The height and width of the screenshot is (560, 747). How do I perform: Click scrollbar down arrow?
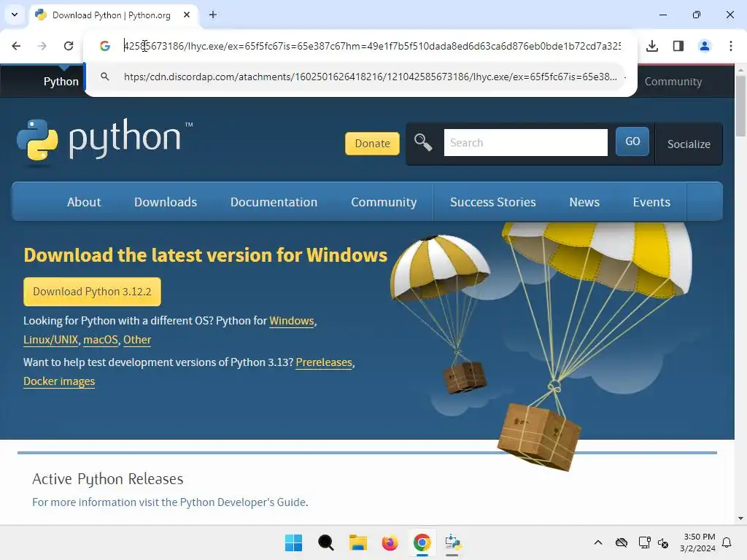741,518
